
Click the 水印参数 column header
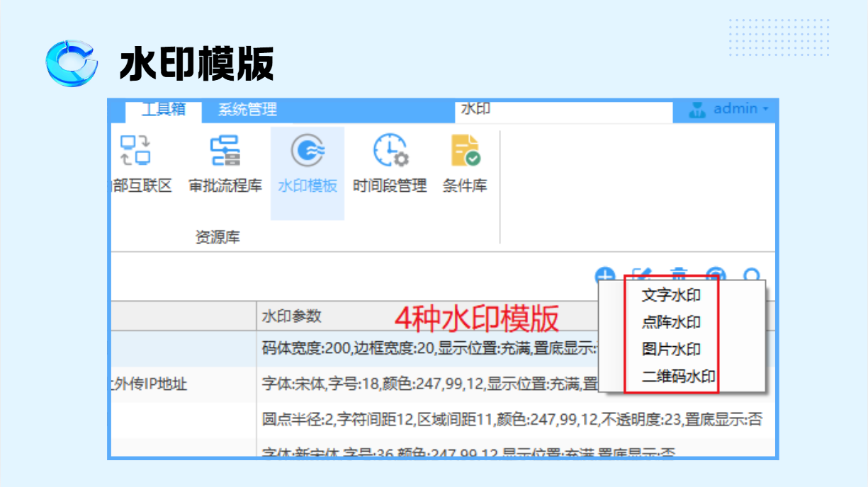[292, 316]
